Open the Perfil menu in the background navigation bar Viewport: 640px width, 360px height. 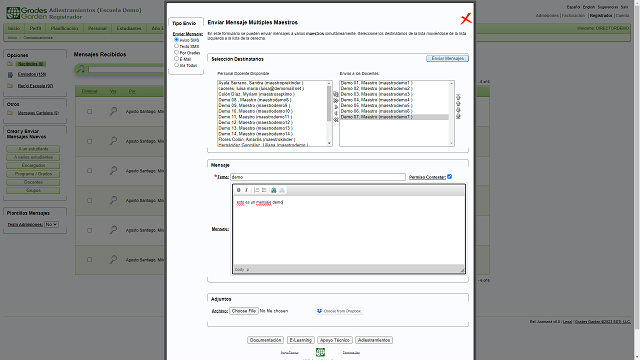[x=36, y=29]
